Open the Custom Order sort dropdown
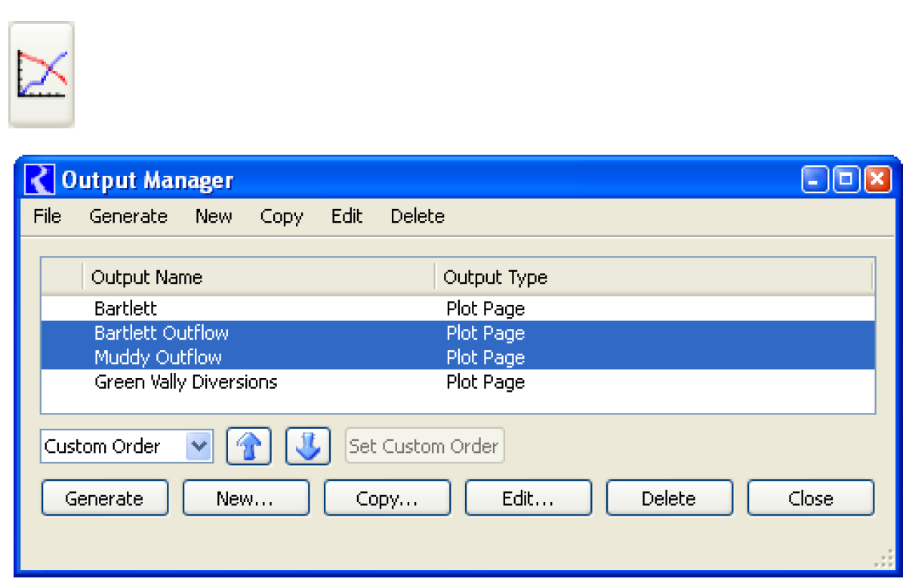 (199, 446)
